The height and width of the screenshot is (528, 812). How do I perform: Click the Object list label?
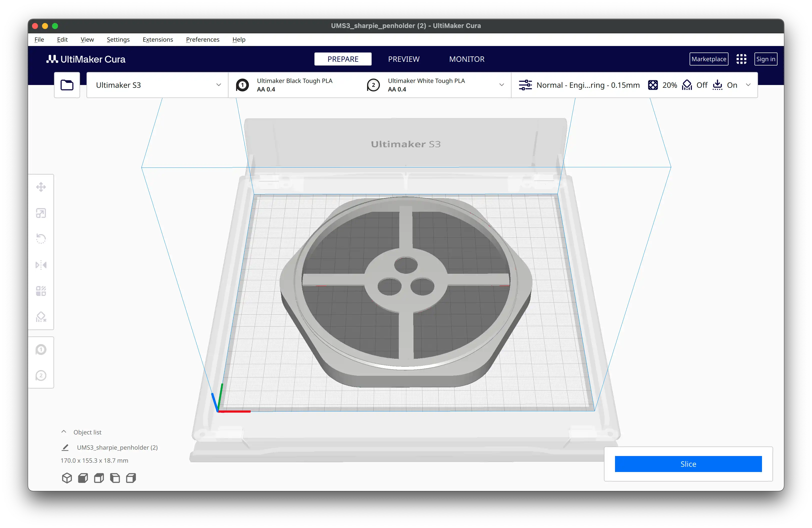87,432
